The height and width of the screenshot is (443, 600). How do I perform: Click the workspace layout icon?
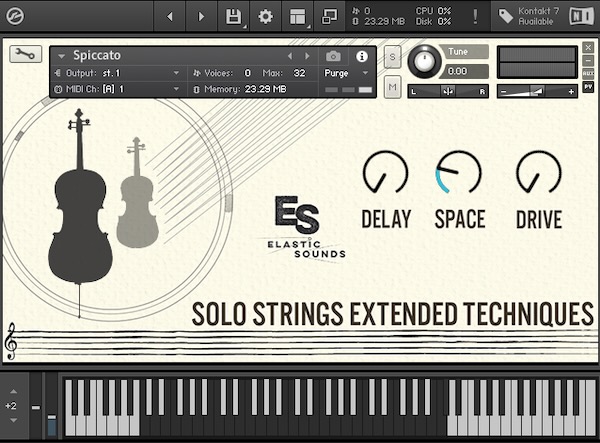[297, 16]
